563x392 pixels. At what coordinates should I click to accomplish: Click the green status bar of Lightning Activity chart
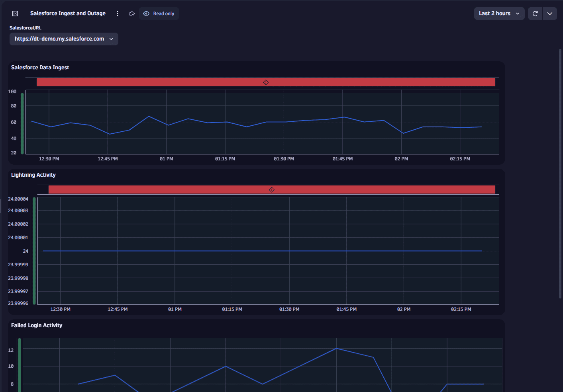[34, 251]
